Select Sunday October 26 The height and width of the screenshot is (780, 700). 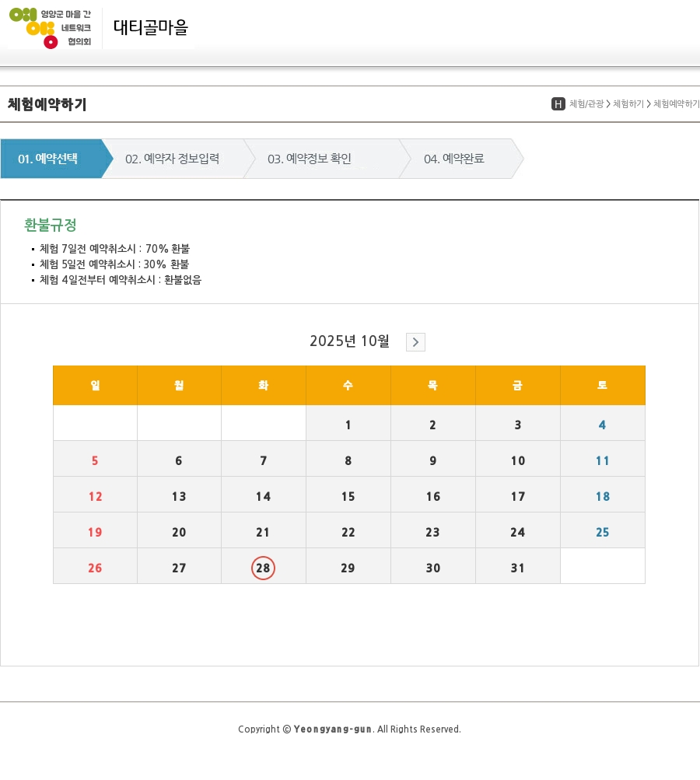pos(95,568)
